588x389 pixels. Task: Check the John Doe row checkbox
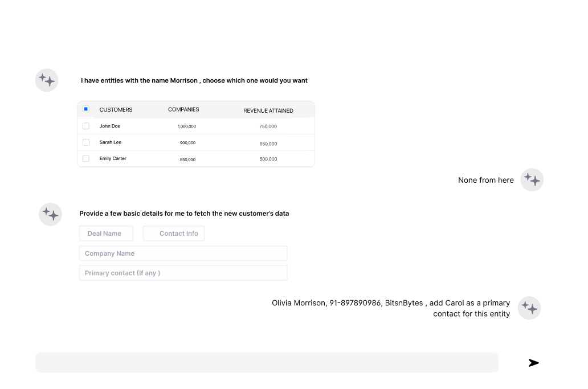86,126
